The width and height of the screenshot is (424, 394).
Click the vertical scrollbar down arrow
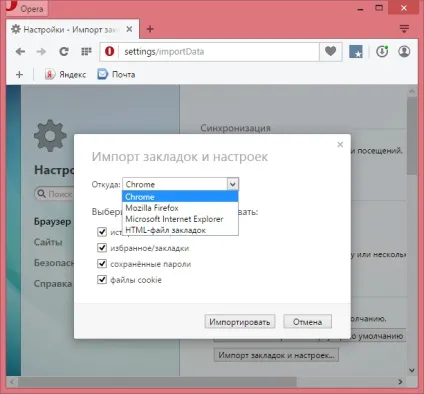coord(412,370)
